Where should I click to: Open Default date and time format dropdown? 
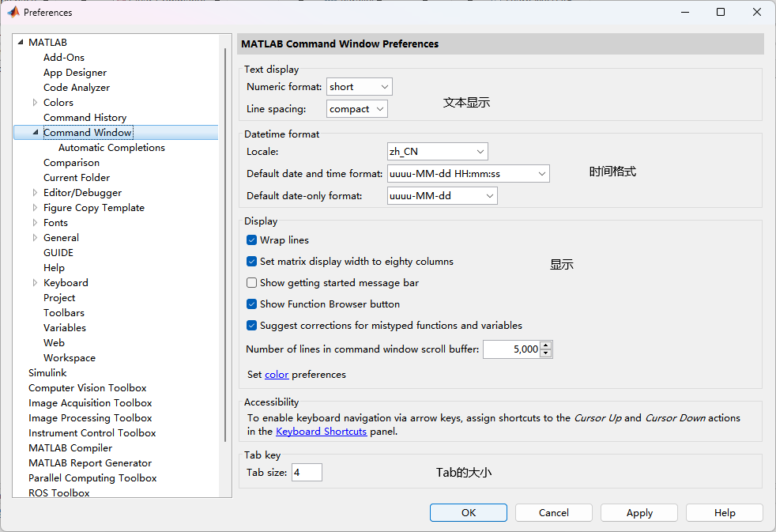click(x=468, y=174)
